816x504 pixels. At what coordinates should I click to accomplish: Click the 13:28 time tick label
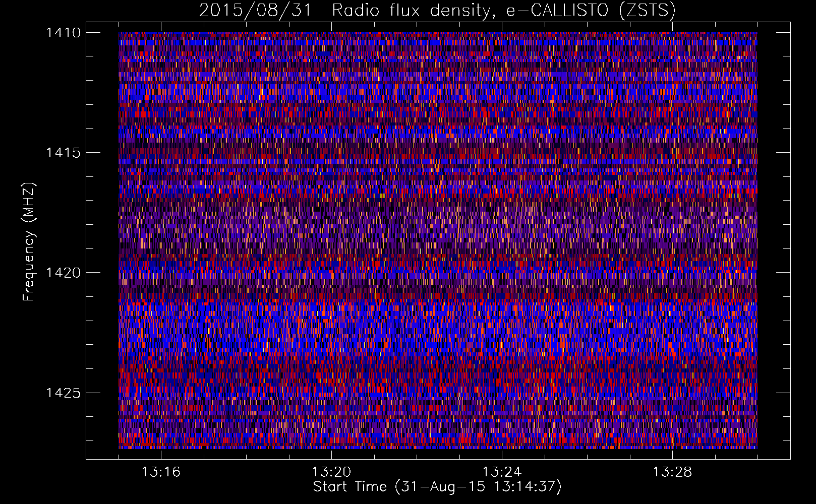coord(672,472)
